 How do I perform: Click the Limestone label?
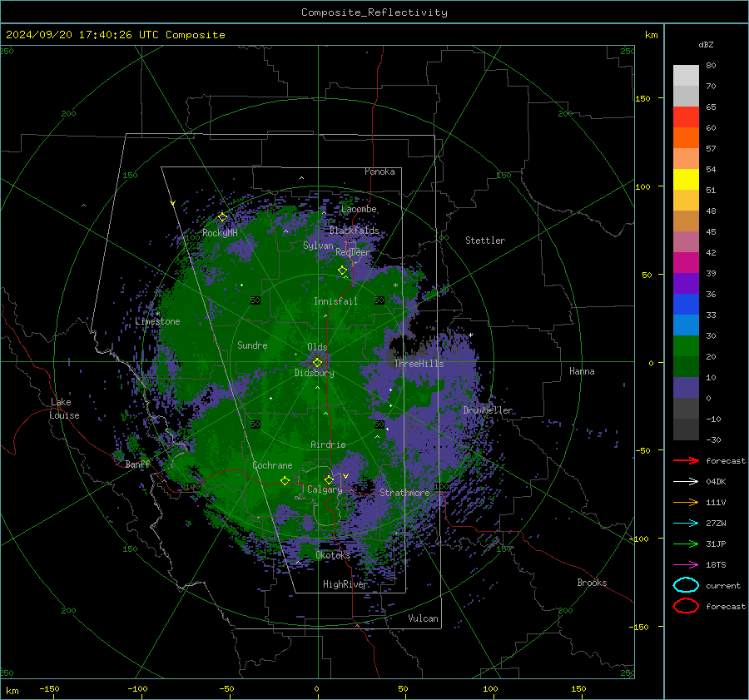[x=157, y=321]
